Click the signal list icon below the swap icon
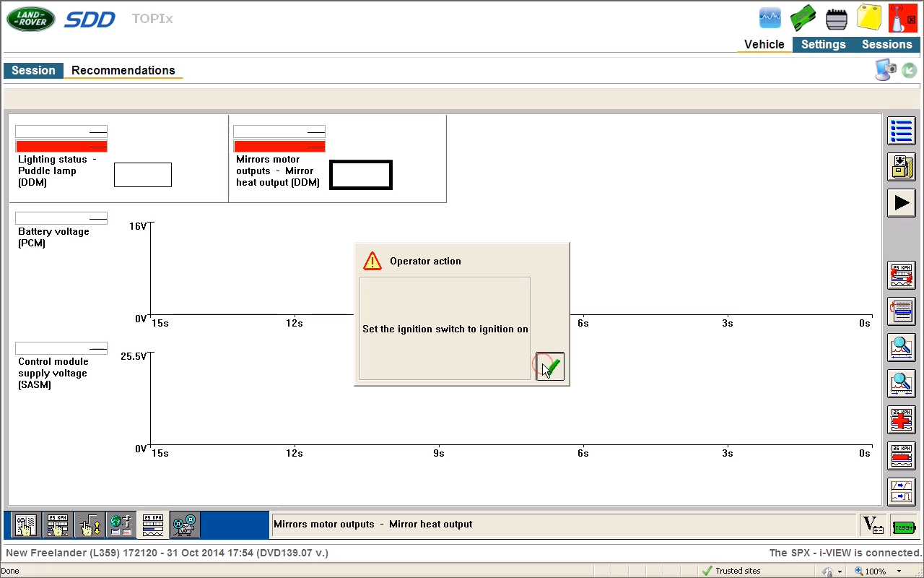This screenshot has width=924, height=578. pos(902,311)
